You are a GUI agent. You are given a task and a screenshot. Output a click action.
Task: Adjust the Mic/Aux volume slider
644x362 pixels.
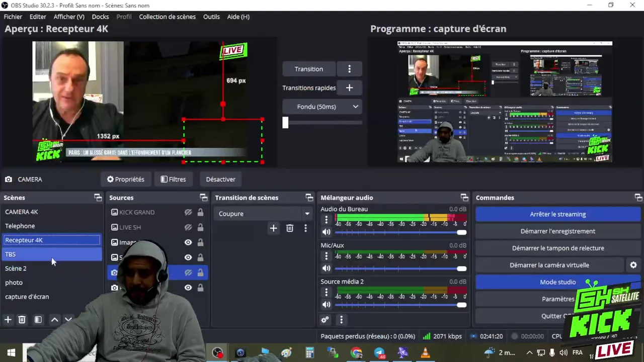[x=400, y=268]
